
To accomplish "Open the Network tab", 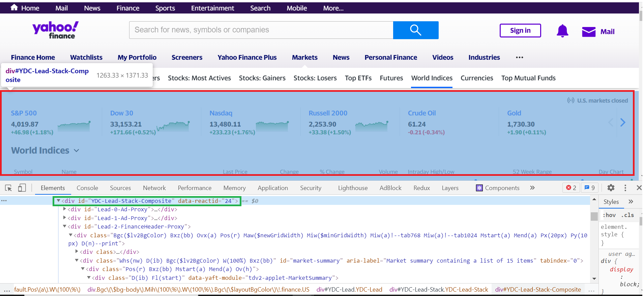I will 154,188.
